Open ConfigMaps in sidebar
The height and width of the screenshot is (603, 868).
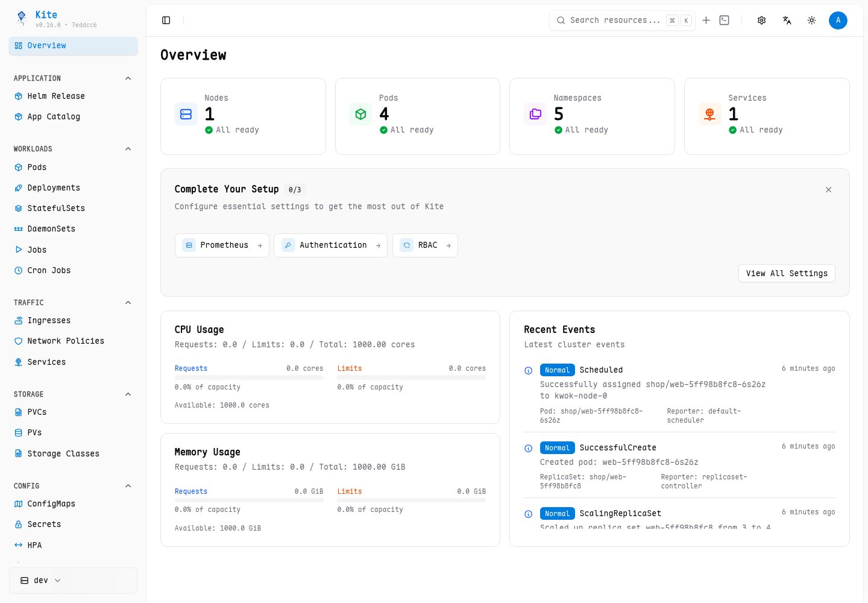point(73,504)
